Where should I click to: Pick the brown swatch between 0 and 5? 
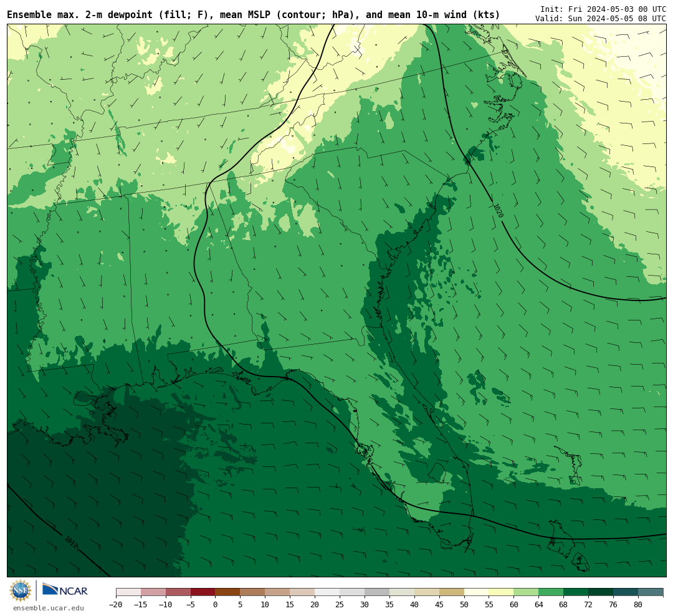[x=228, y=592]
